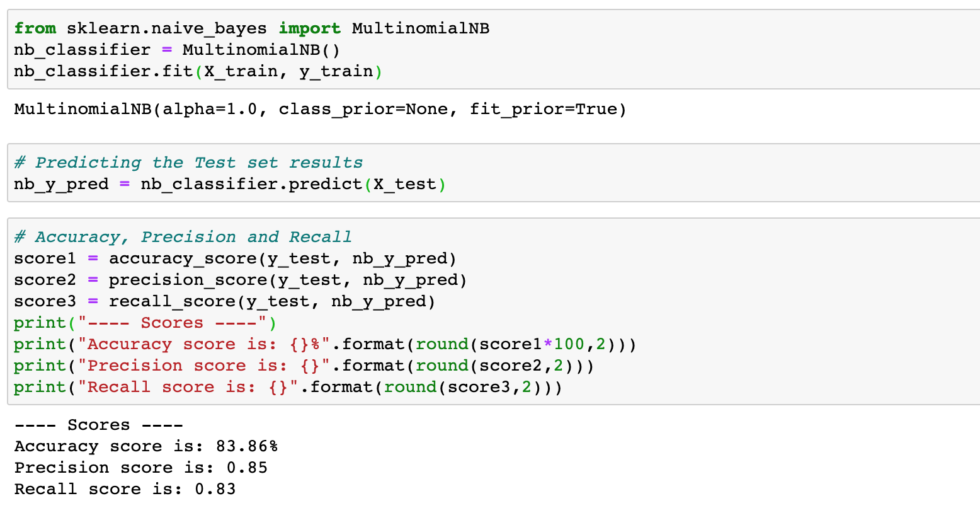Click the 'Recall score is: 0.83' output
Viewport: 980px width, 508px height.
coord(125,489)
